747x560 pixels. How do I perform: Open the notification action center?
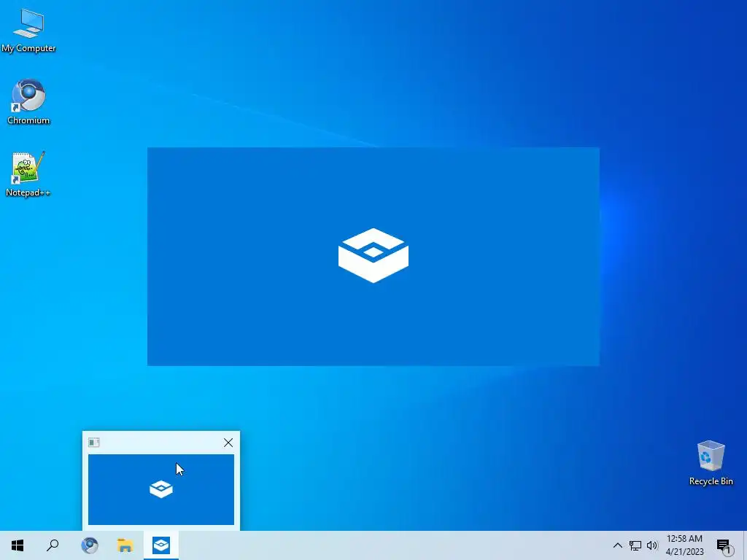(724, 545)
